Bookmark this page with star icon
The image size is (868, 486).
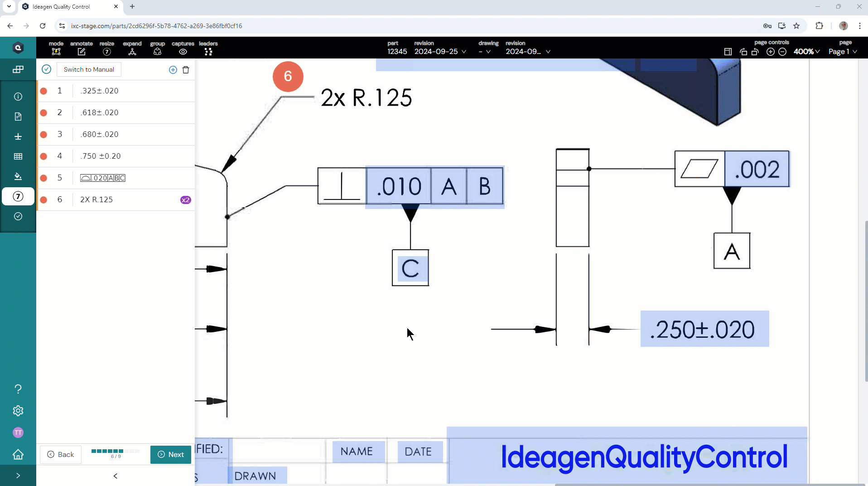click(796, 26)
